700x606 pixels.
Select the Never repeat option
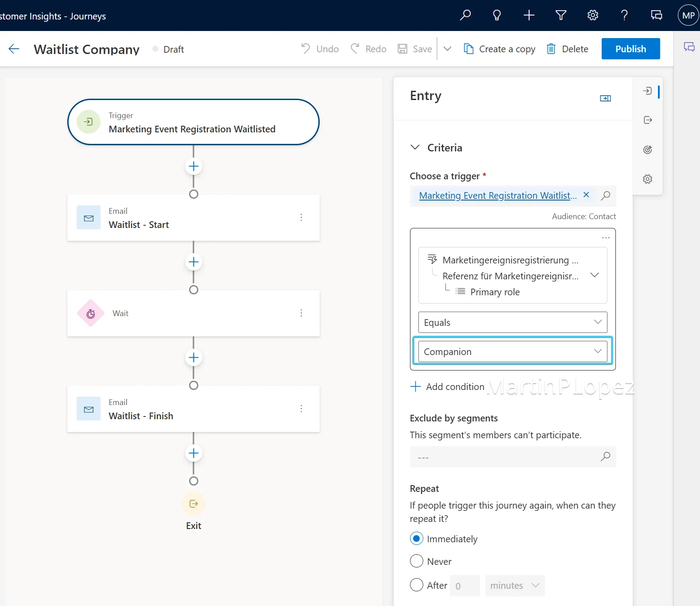[416, 561]
